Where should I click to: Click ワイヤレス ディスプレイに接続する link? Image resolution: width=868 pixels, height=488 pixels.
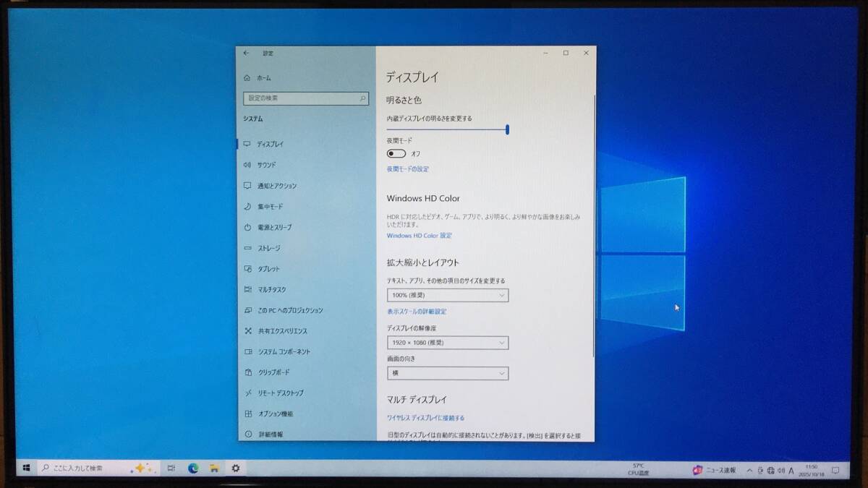point(425,418)
